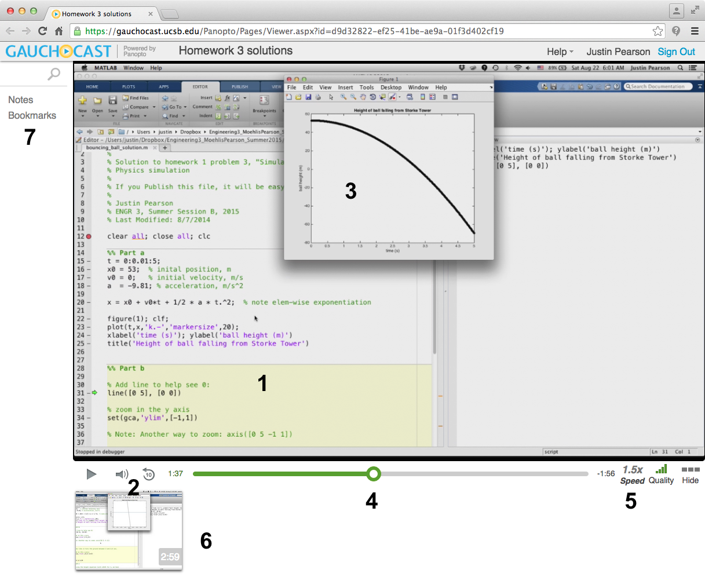
Task: Select the 2:59 video thumbnail preview
Action: [x=129, y=530]
